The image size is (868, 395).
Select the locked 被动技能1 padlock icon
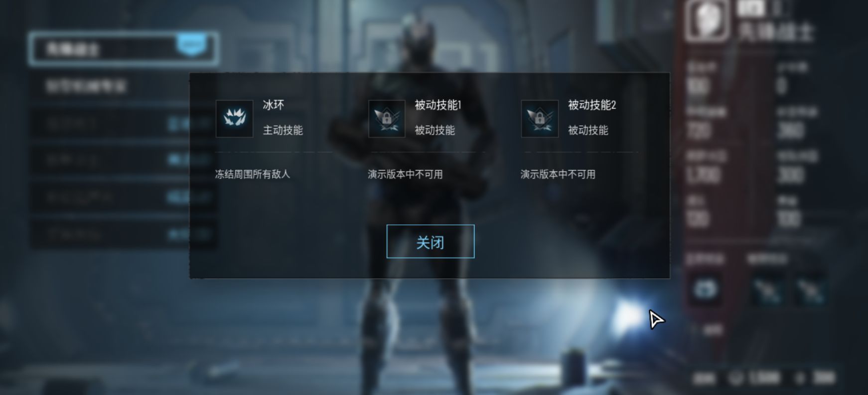pos(387,119)
